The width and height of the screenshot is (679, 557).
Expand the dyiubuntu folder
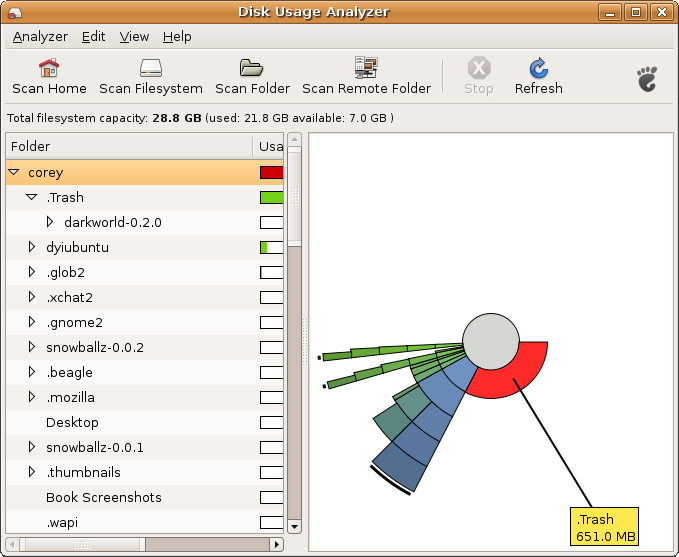click(x=32, y=247)
